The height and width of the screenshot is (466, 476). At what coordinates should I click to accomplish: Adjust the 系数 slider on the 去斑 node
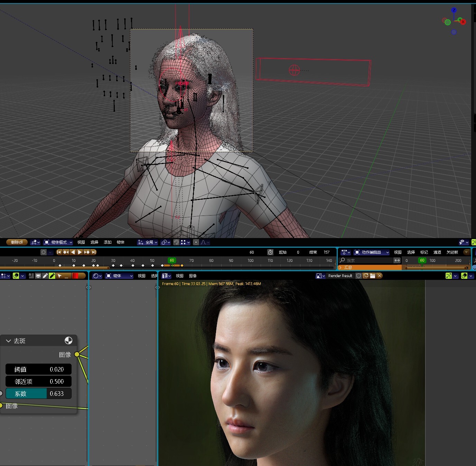point(38,393)
